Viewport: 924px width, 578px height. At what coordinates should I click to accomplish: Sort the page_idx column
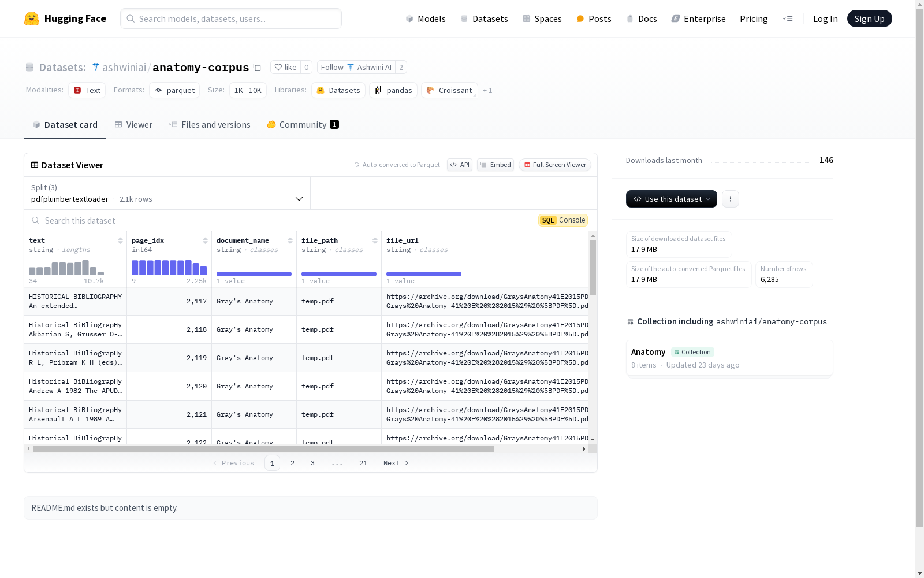point(205,240)
